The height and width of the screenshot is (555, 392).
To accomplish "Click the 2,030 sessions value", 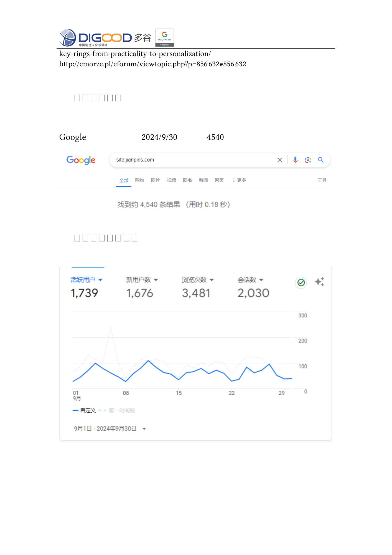I will coord(253,293).
